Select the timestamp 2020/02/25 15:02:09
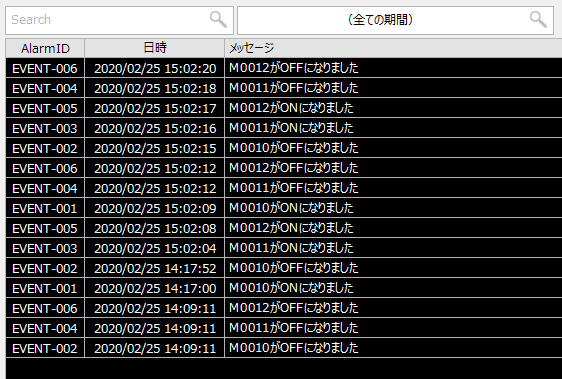Screen dimensions: 562x379 coord(155,208)
